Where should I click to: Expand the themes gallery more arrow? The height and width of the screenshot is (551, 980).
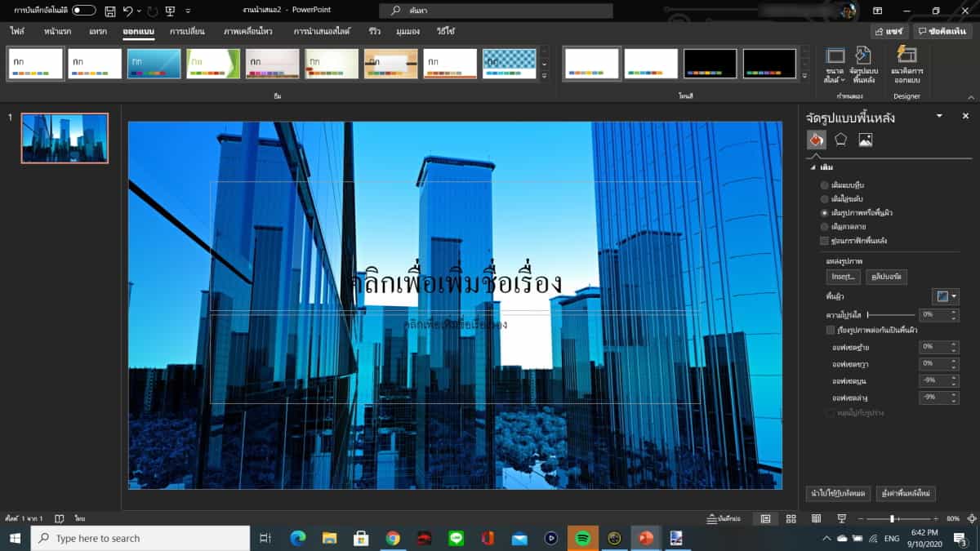click(x=545, y=75)
